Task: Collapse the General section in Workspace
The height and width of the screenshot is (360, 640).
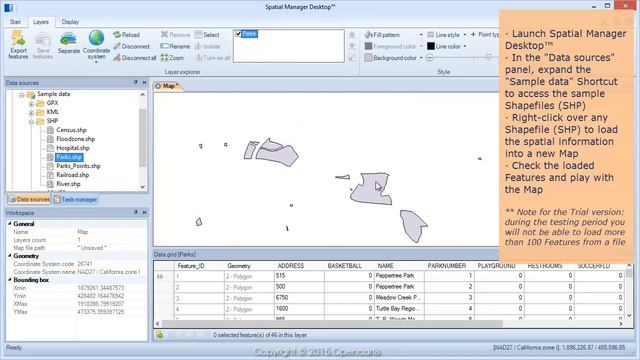Action: [10, 224]
